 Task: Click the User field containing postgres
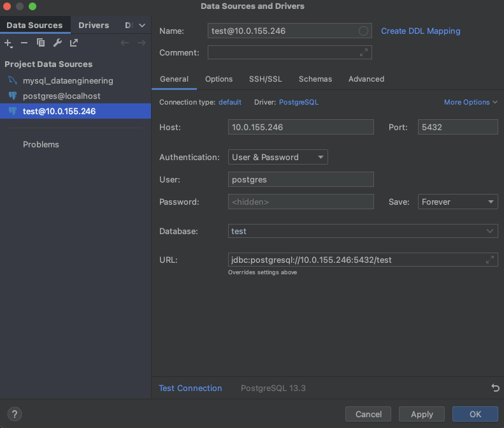tap(301, 179)
